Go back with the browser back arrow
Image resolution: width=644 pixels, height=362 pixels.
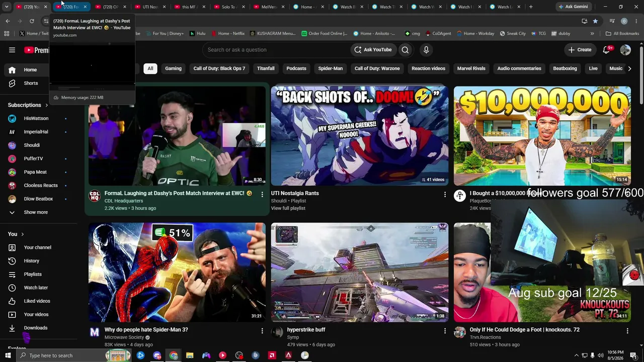pos(8,21)
